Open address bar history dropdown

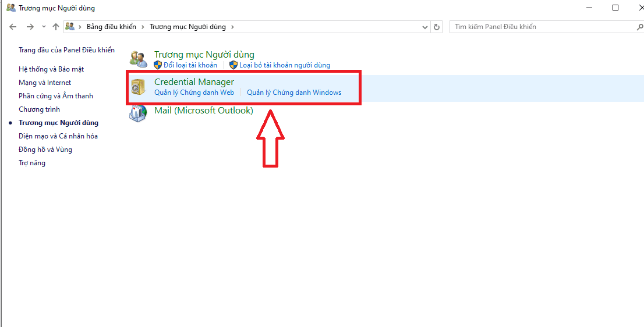tap(425, 27)
